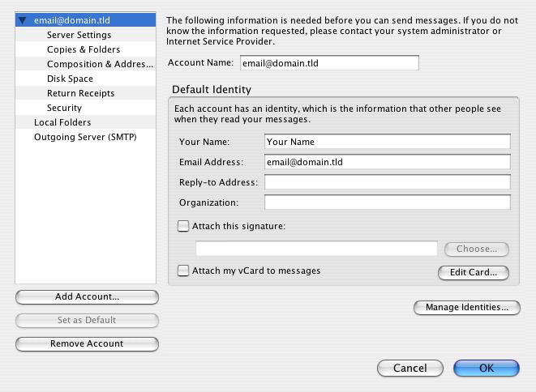The width and height of the screenshot is (536, 392).
Task: Open Server Settings in sidebar
Action: [x=79, y=35]
